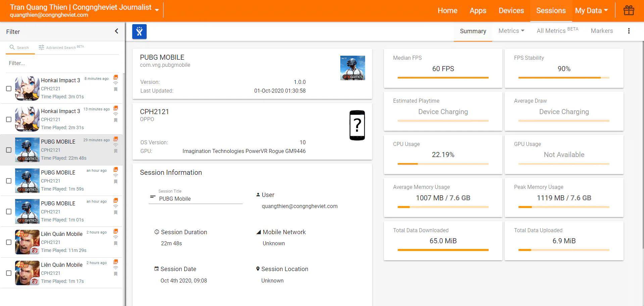Click the Session Location pin icon

(x=258, y=269)
